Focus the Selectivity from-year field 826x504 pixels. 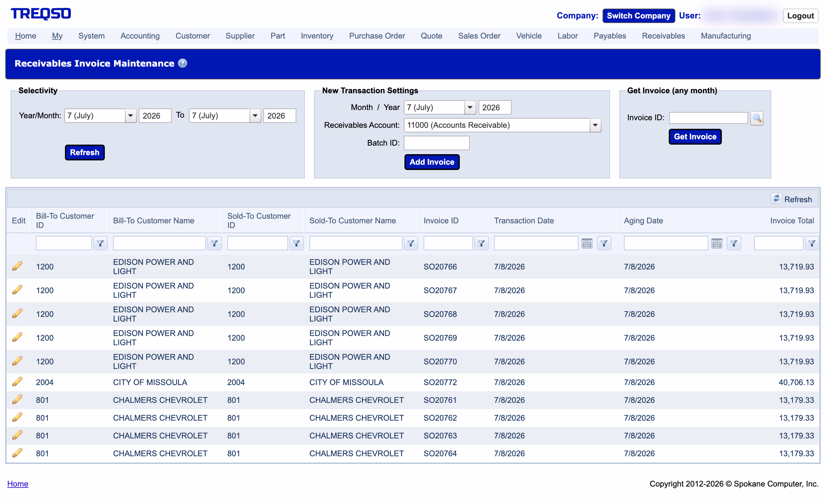[x=155, y=116]
